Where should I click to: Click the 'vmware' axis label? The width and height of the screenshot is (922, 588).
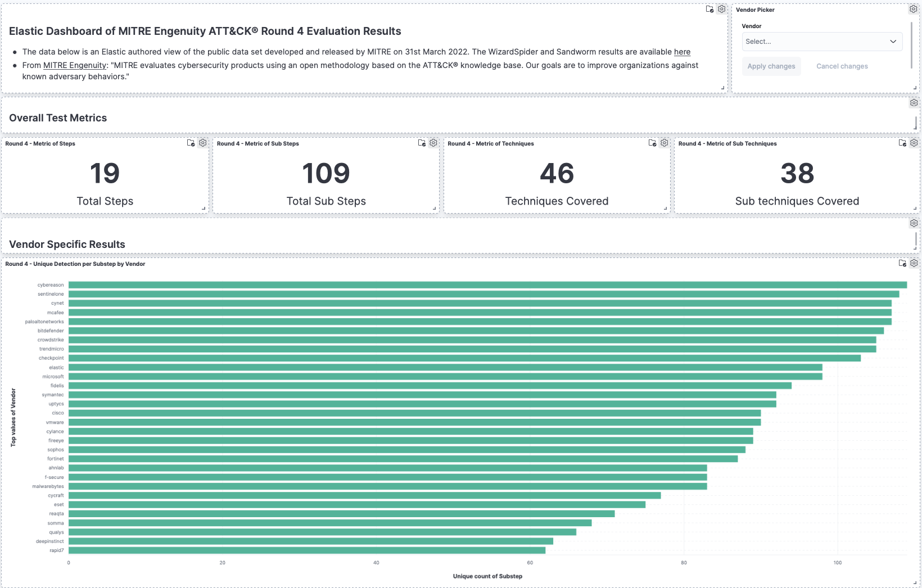coord(55,422)
